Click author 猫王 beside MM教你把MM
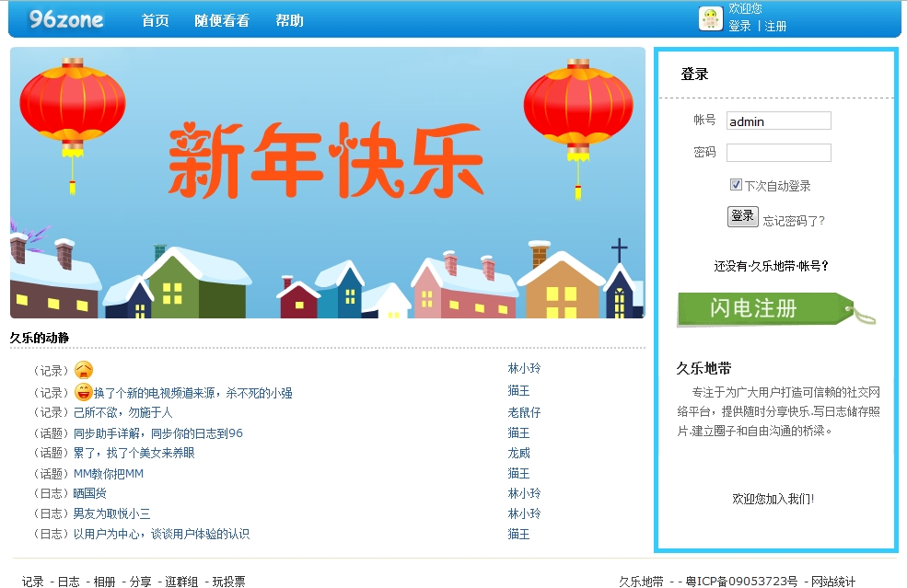907x588 pixels. [x=518, y=473]
